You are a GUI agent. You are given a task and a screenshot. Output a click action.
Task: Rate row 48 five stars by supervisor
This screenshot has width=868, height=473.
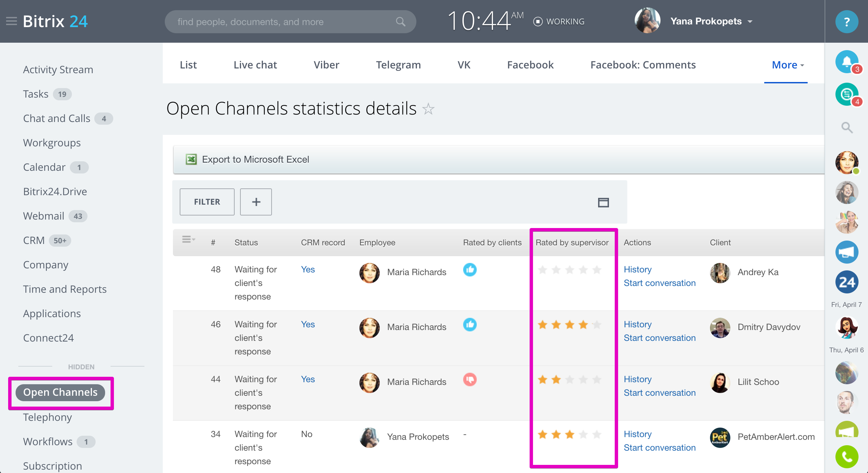[597, 270]
